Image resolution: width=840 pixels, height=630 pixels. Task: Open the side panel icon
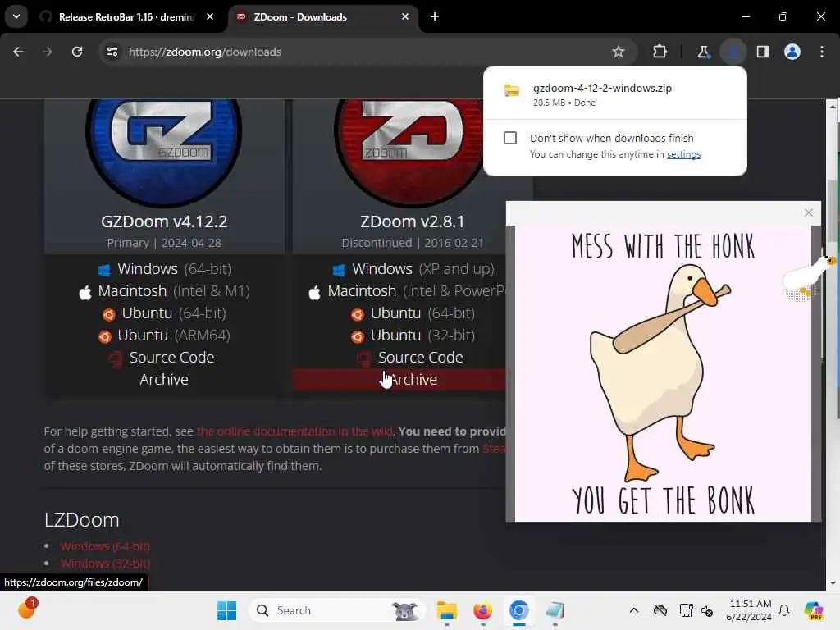tap(763, 52)
